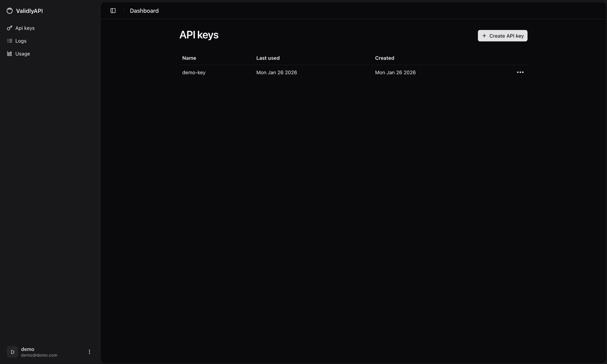Click the Created column header
This screenshot has height=364, width=607.
[x=384, y=58]
